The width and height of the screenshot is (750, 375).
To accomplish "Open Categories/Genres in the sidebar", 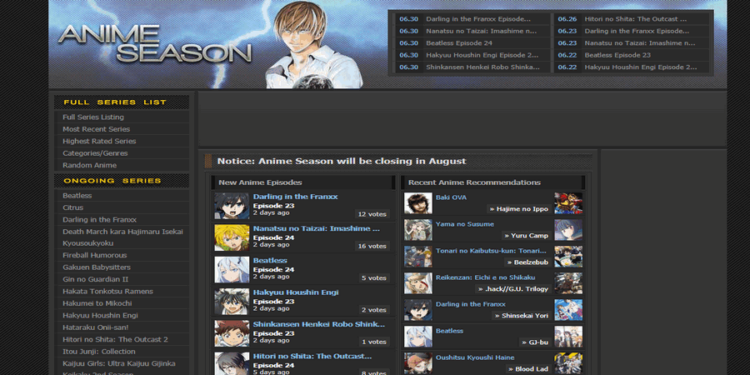I will (95, 153).
